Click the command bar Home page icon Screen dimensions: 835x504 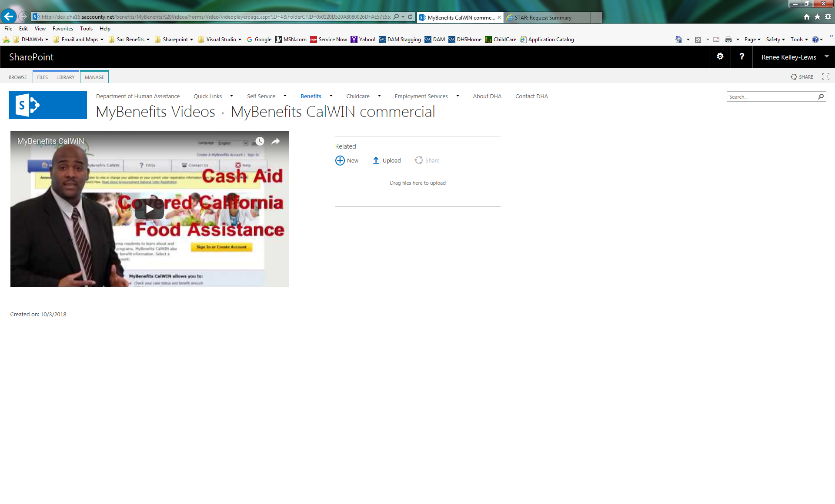click(x=679, y=40)
